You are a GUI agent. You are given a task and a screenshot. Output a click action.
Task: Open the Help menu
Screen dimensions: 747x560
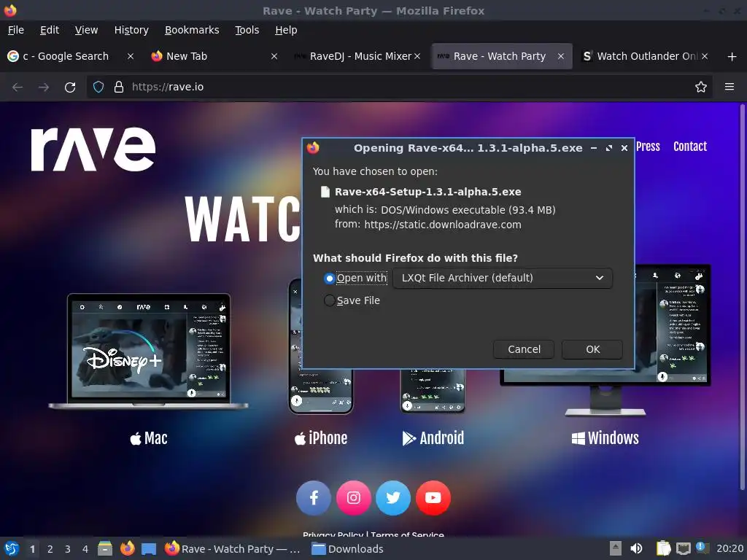point(286,30)
